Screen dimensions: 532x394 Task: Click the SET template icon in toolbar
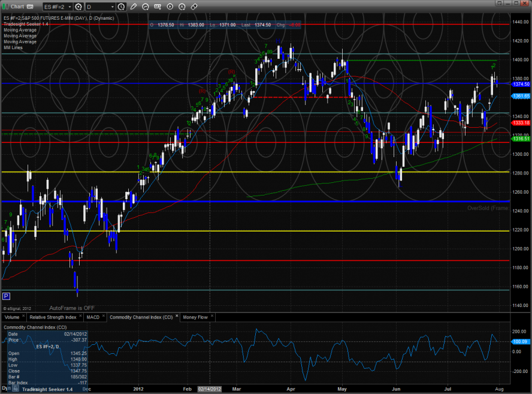click(158, 7)
